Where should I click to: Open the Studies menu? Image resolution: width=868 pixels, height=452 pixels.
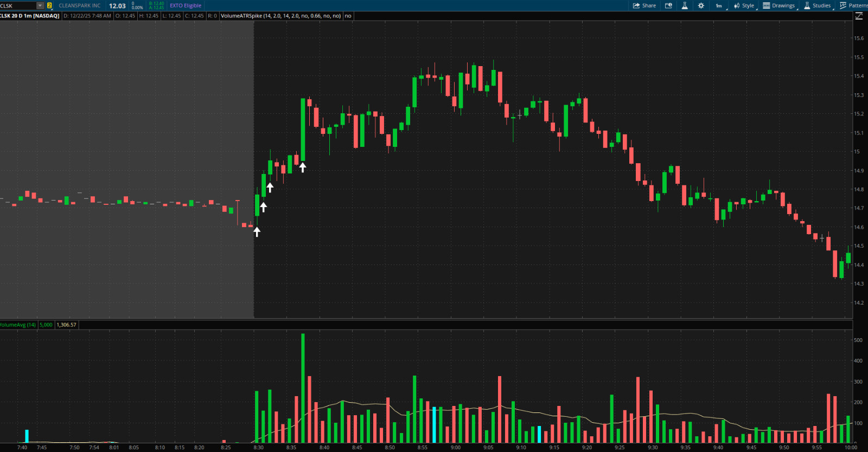point(818,5)
